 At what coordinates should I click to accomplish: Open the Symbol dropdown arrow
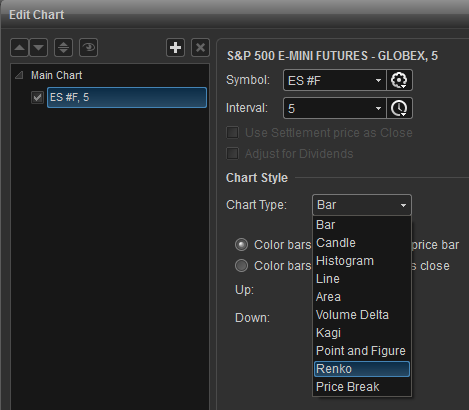tap(378, 80)
